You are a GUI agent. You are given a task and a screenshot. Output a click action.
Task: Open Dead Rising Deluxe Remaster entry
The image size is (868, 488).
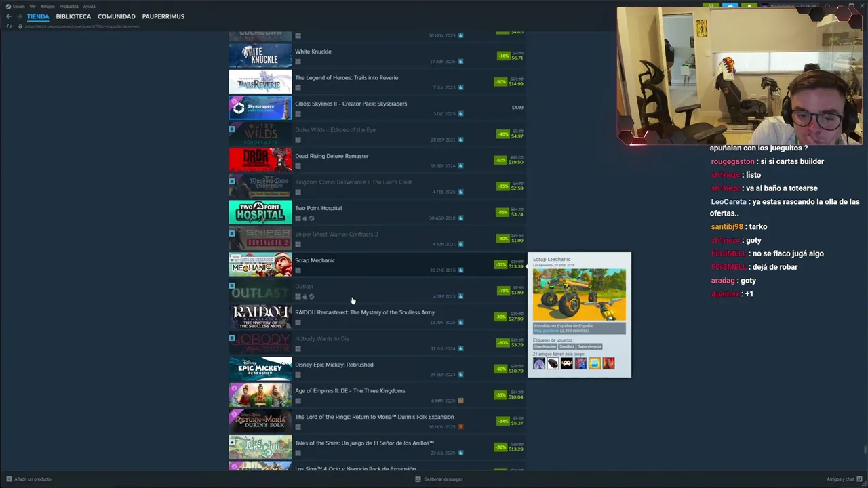[377, 160]
